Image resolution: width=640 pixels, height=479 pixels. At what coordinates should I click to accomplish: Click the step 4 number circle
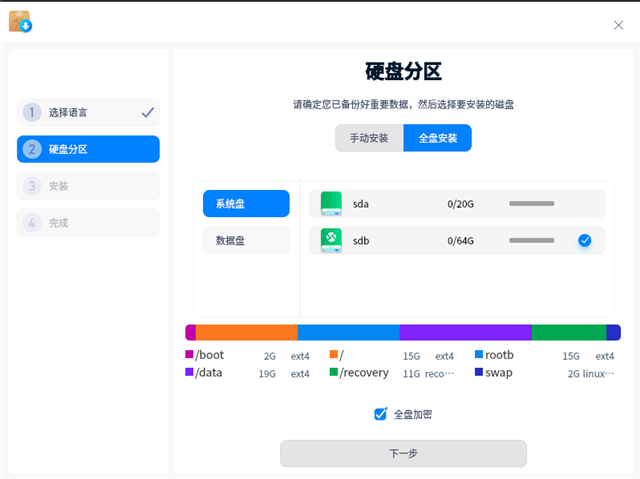[32, 223]
